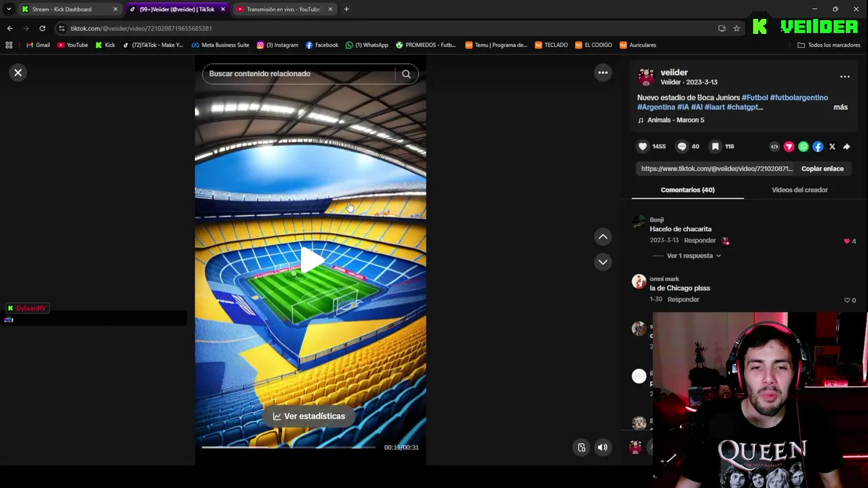This screenshot has height=488, width=868.
Task: Reply to omni mark's comment via 'Responder'
Action: point(683,300)
